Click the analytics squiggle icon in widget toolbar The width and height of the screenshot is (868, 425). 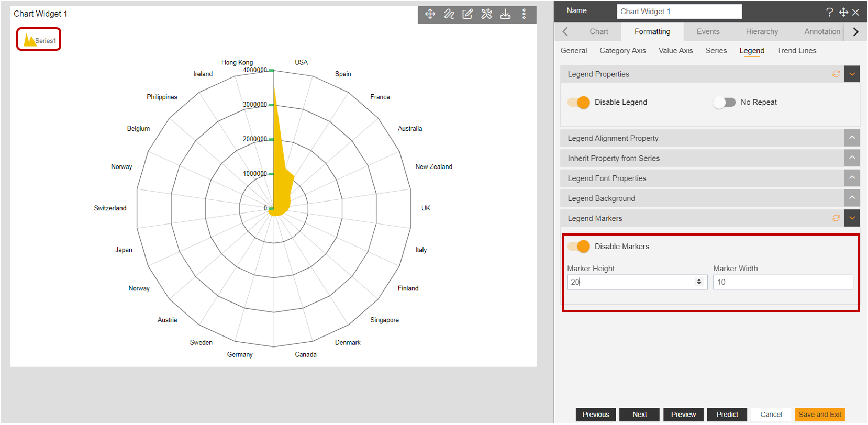pos(449,14)
